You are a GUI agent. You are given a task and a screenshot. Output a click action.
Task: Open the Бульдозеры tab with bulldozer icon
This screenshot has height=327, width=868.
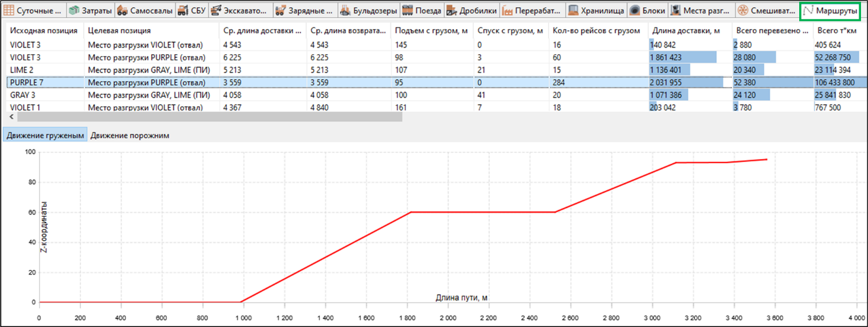coord(368,10)
